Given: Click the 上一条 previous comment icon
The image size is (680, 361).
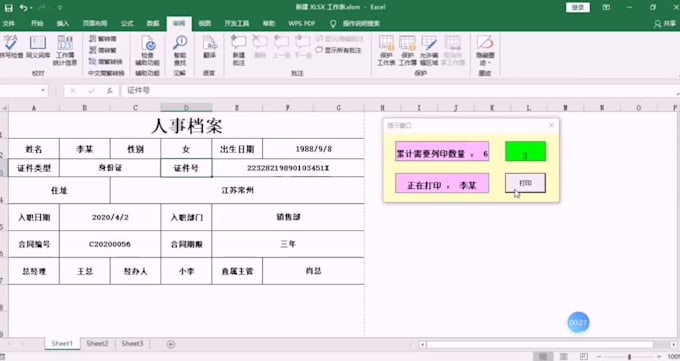Looking at the screenshot, I should [x=281, y=47].
